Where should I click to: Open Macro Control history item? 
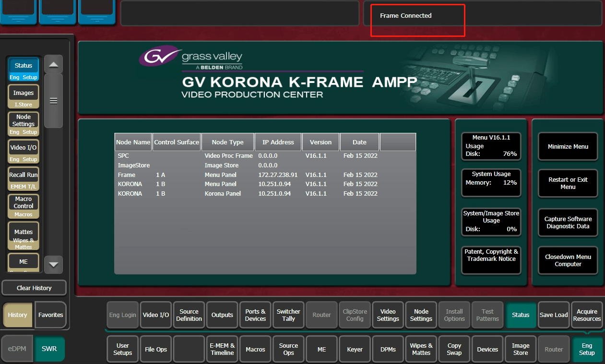(x=24, y=206)
